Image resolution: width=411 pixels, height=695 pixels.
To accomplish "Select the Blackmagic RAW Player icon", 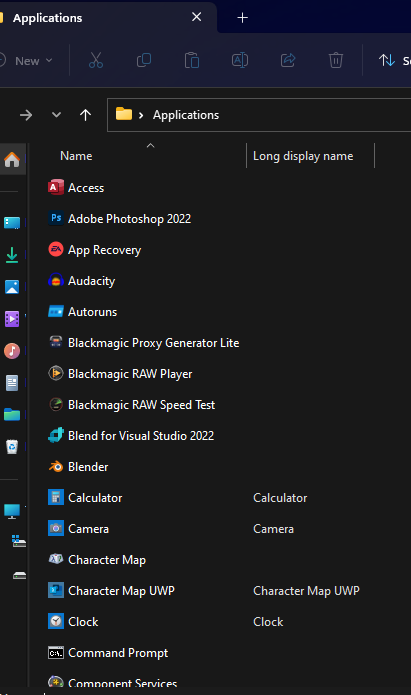I will (x=56, y=374).
